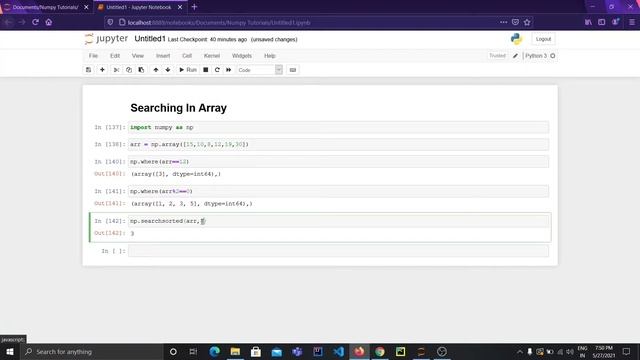Screen dimensions: 640x360
Task: Click the Python 3 kernel indicator circle
Action: tap(553, 56)
